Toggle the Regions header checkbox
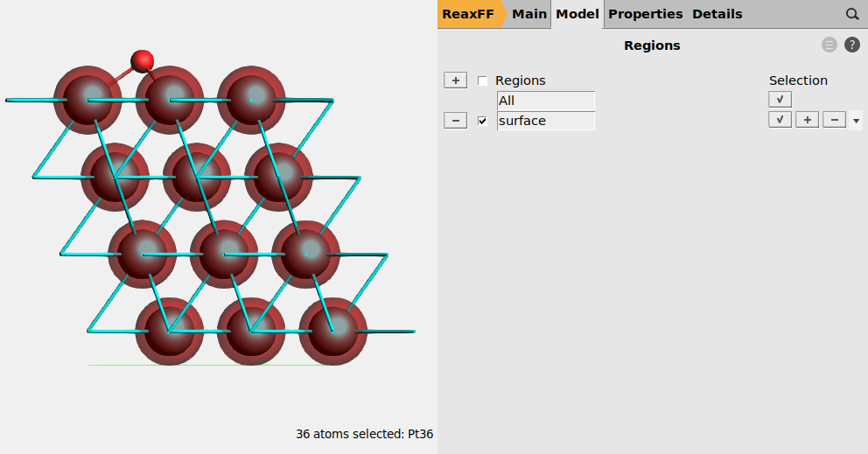The height and width of the screenshot is (454, 868). point(483,80)
